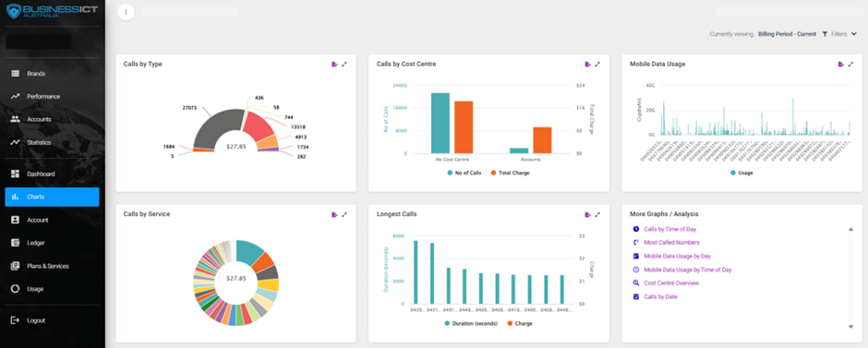Expand Calls by Cost Centre chart fullscreen

point(597,65)
